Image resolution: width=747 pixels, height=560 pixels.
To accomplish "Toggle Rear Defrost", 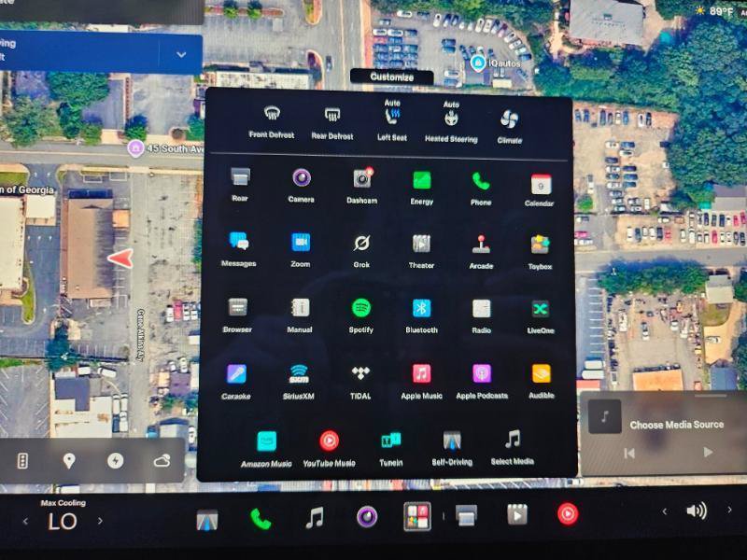I will (x=332, y=123).
